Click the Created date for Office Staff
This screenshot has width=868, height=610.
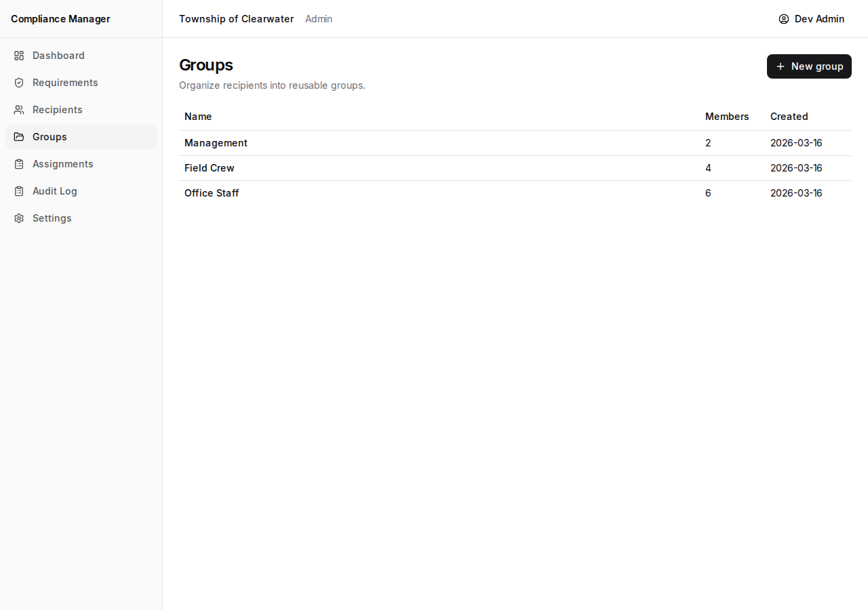(796, 193)
